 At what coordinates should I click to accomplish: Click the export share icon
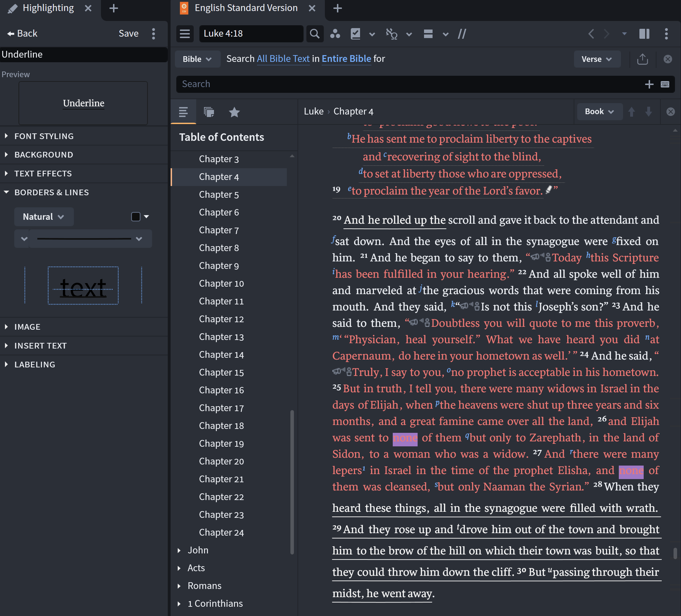[643, 59]
